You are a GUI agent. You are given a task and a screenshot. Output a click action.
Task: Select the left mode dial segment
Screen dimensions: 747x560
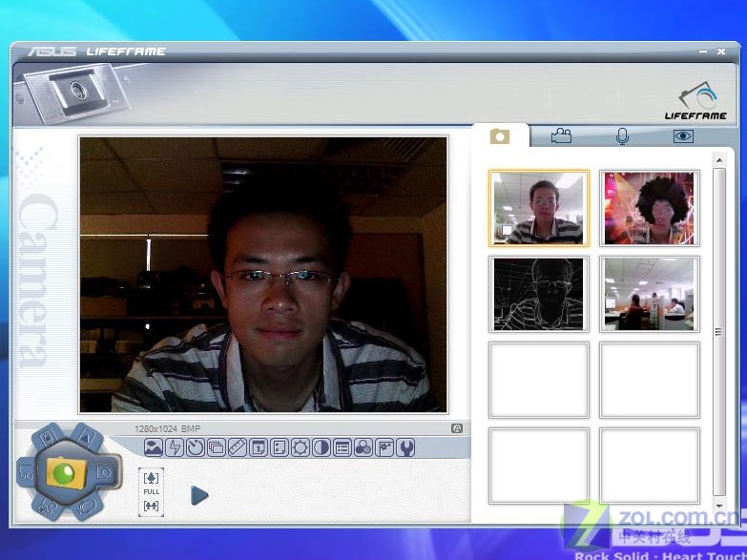click(27, 472)
